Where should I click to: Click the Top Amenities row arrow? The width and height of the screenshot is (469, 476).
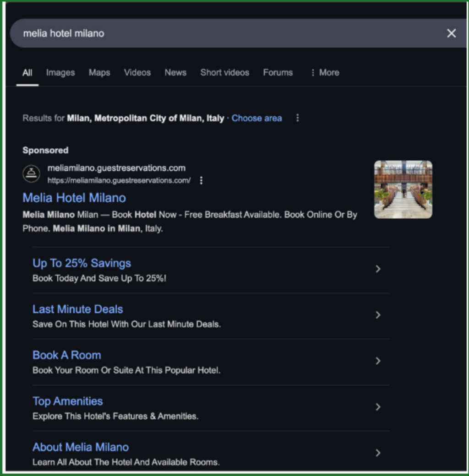378,407
